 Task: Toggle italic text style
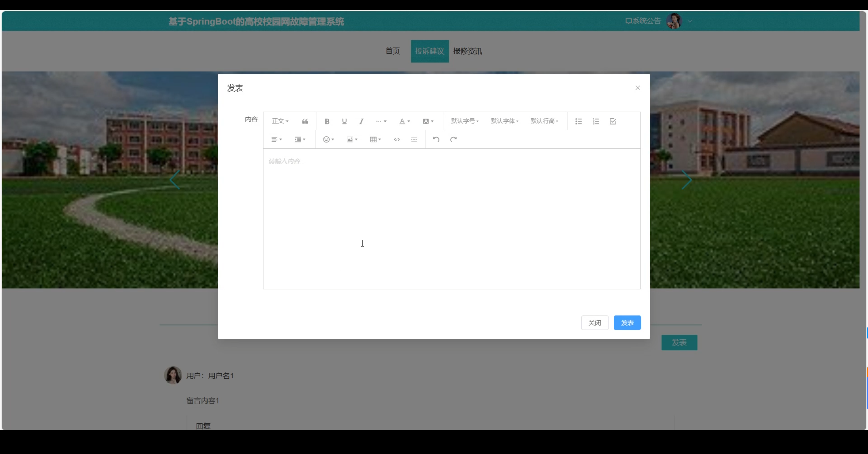(361, 121)
